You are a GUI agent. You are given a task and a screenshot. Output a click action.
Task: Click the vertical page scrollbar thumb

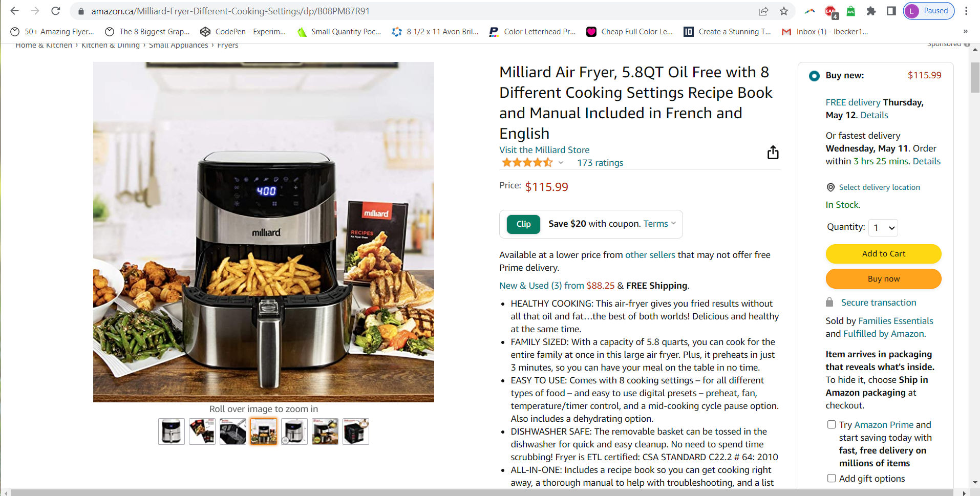(974, 77)
